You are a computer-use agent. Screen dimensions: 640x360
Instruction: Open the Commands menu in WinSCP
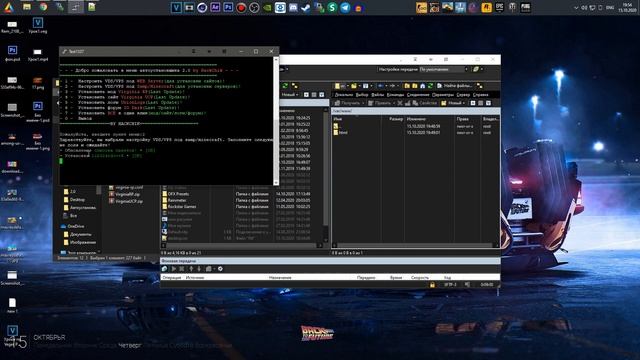click(x=395, y=95)
